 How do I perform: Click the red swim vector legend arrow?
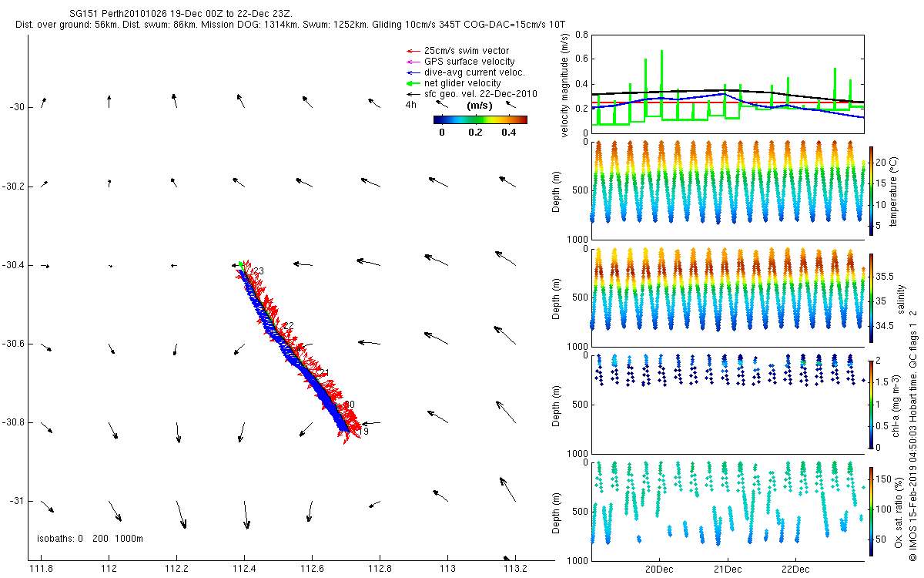pos(411,51)
